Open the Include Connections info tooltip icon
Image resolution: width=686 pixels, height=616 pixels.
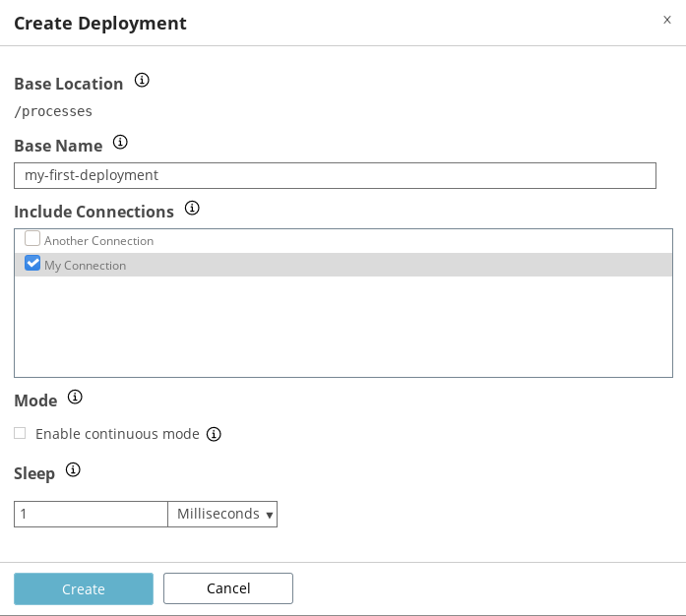192,209
